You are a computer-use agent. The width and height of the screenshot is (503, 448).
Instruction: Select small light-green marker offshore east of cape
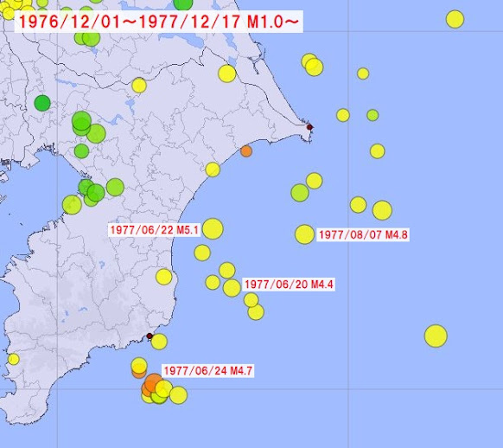pos(372,115)
